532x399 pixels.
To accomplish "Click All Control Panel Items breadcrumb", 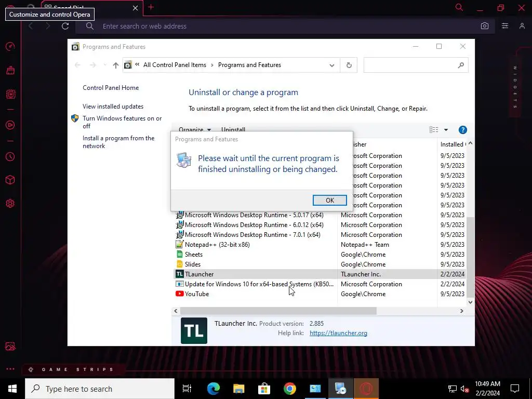I will [175, 65].
